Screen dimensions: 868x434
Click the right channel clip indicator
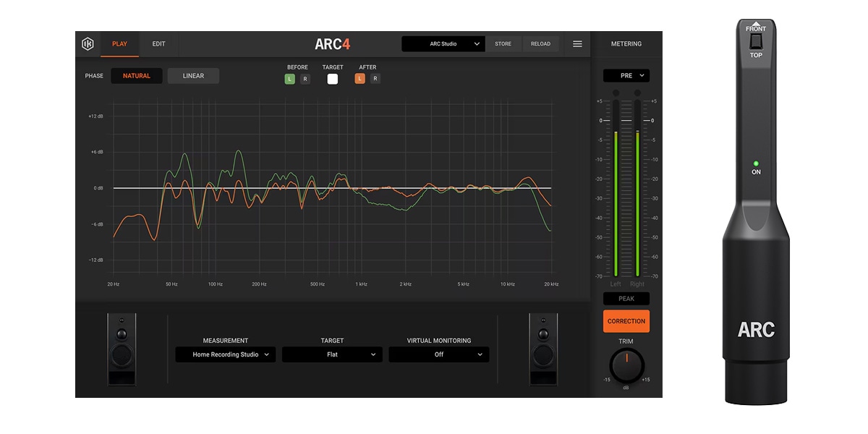click(x=637, y=93)
